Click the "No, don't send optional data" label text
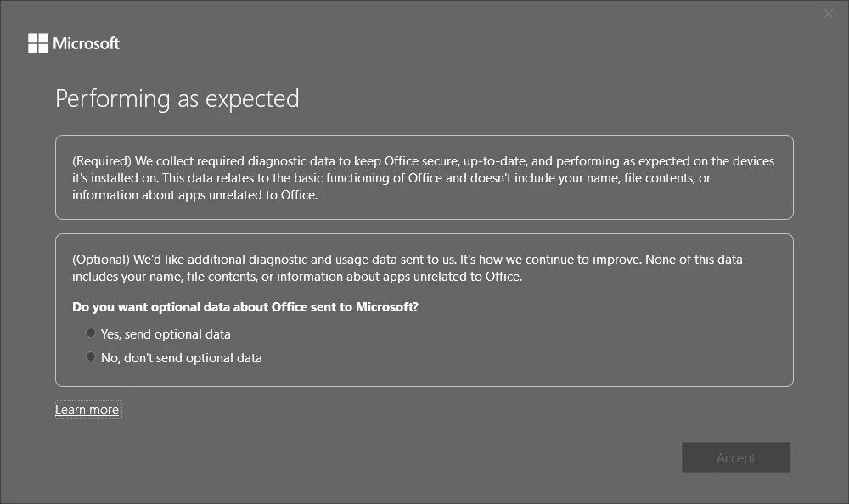This screenshot has height=504, width=849. coord(181,358)
